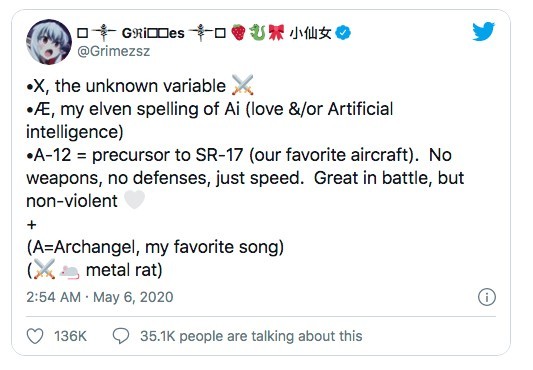Click the dragon emoji in display name

pyautogui.click(x=257, y=33)
